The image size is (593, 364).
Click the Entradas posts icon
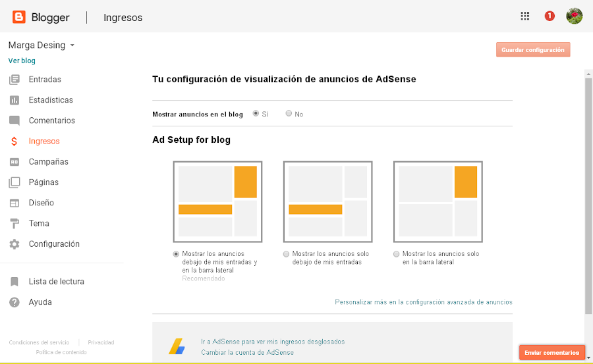[14, 80]
